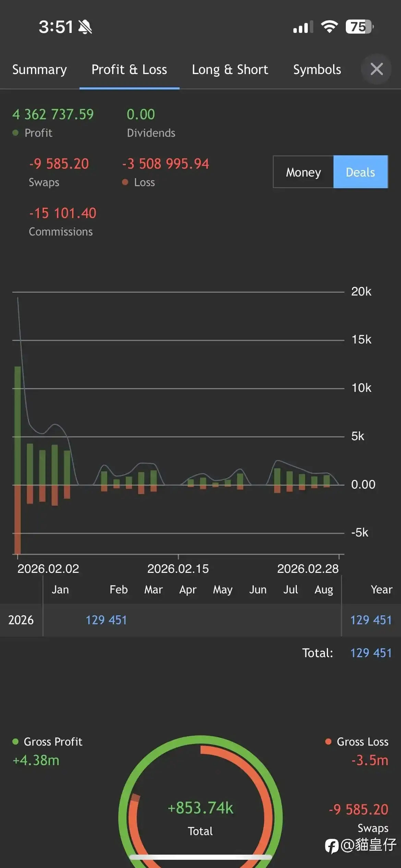
Task: Tap the red Gross Loss indicator dot
Action: [328, 742]
